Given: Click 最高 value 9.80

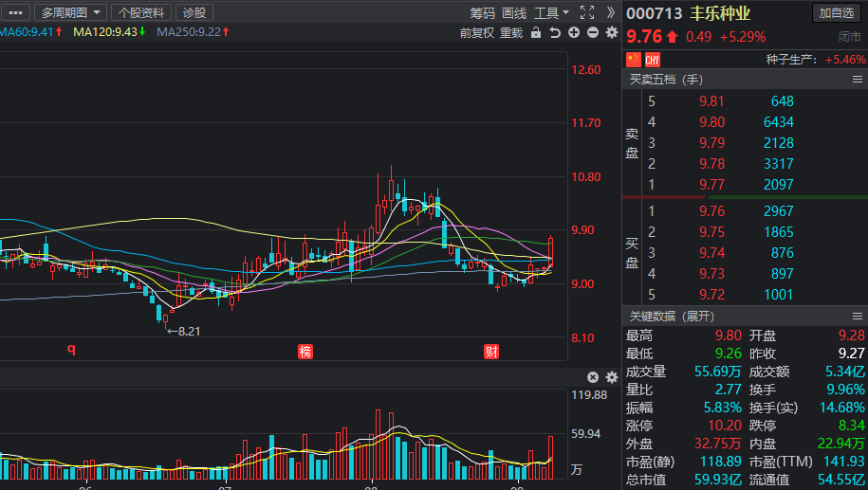Looking at the screenshot, I should pos(728,336).
